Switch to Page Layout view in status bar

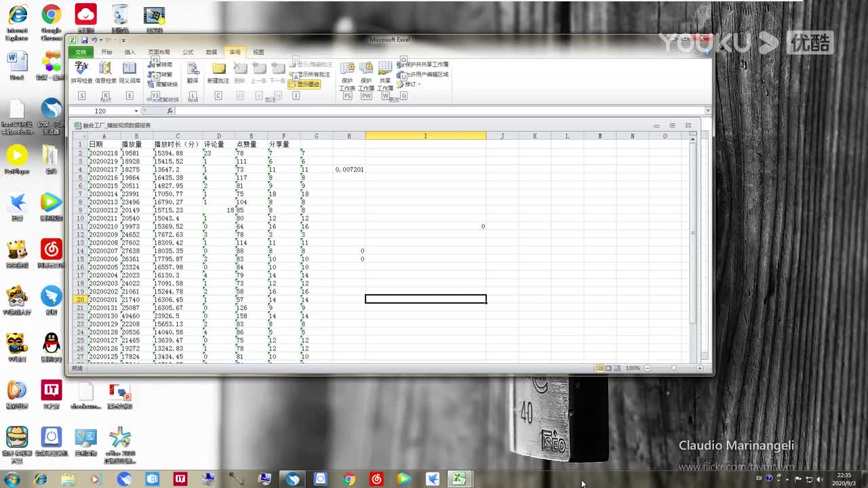(608, 368)
